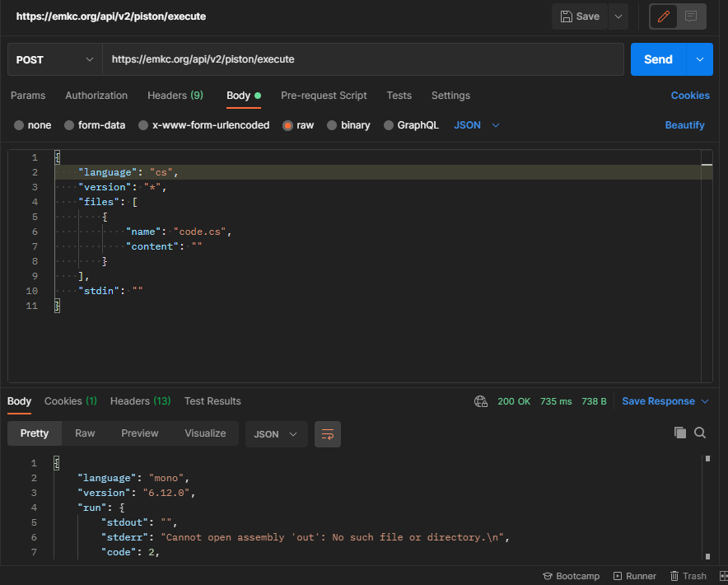Switch response view to Raw
Image resolution: width=728 pixels, height=585 pixels.
pos(85,433)
